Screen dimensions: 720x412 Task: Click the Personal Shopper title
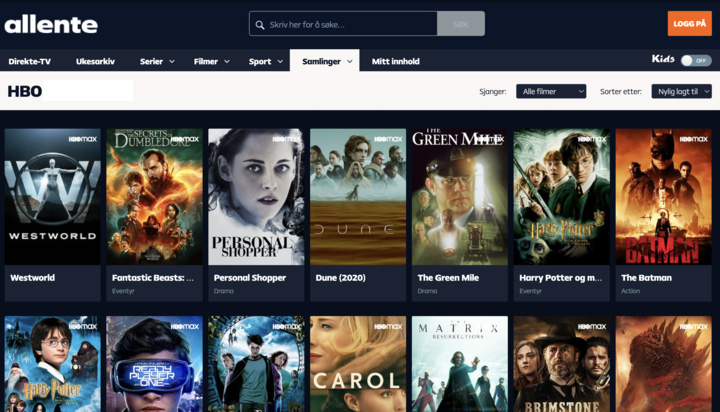[250, 277]
